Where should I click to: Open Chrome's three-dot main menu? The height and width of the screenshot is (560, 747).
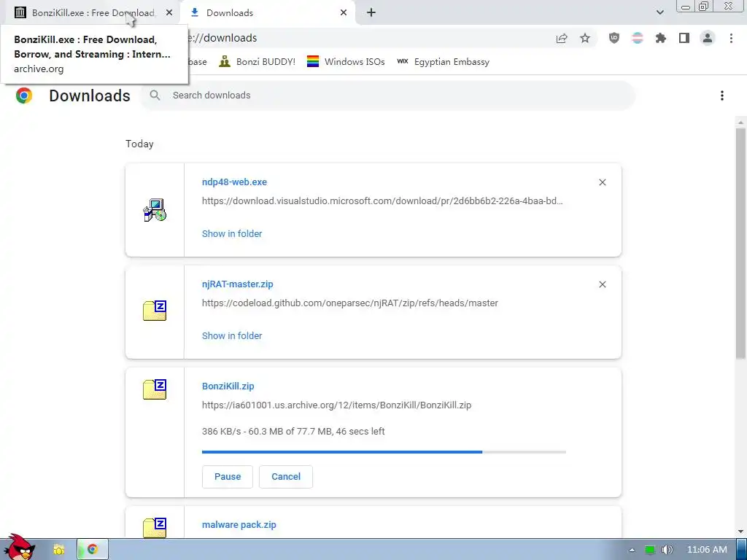[731, 38]
